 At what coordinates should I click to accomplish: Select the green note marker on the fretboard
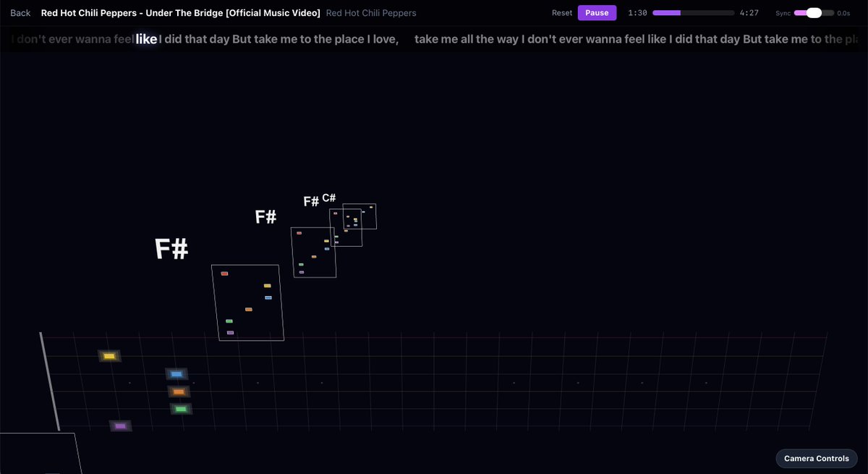pyautogui.click(x=181, y=409)
